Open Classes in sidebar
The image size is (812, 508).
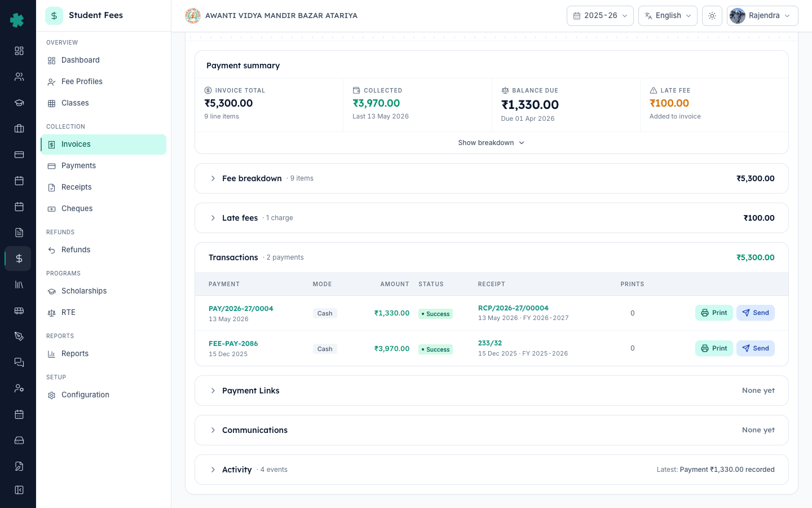(x=103, y=103)
